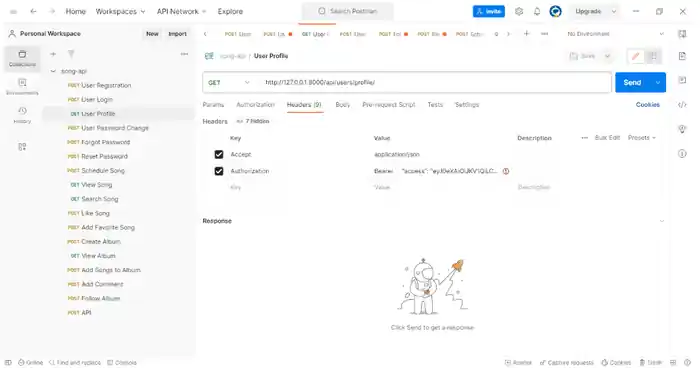This screenshot has width=700, height=368.
Task: Switch to the Params tab
Action: click(x=213, y=105)
